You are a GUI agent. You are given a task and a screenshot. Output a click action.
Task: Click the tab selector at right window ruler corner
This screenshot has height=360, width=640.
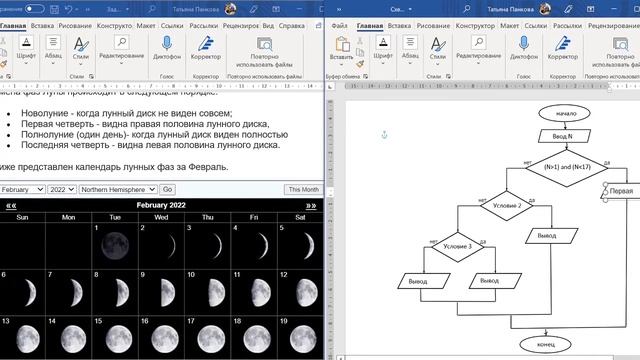(330, 86)
